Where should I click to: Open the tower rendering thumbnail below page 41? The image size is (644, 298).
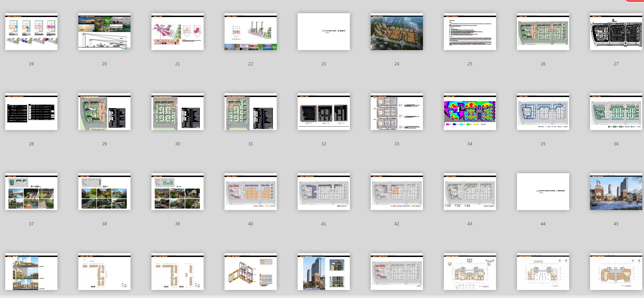click(324, 272)
